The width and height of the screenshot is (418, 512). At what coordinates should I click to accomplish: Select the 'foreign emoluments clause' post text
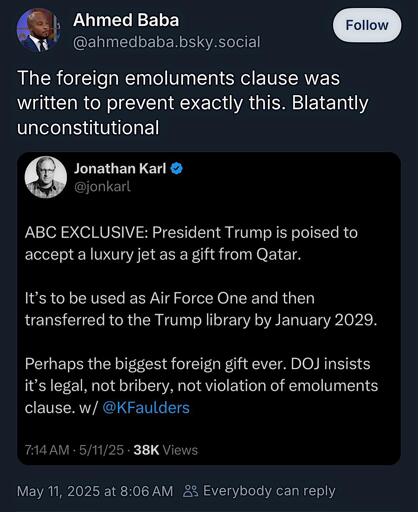pyautogui.click(x=193, y=103)
